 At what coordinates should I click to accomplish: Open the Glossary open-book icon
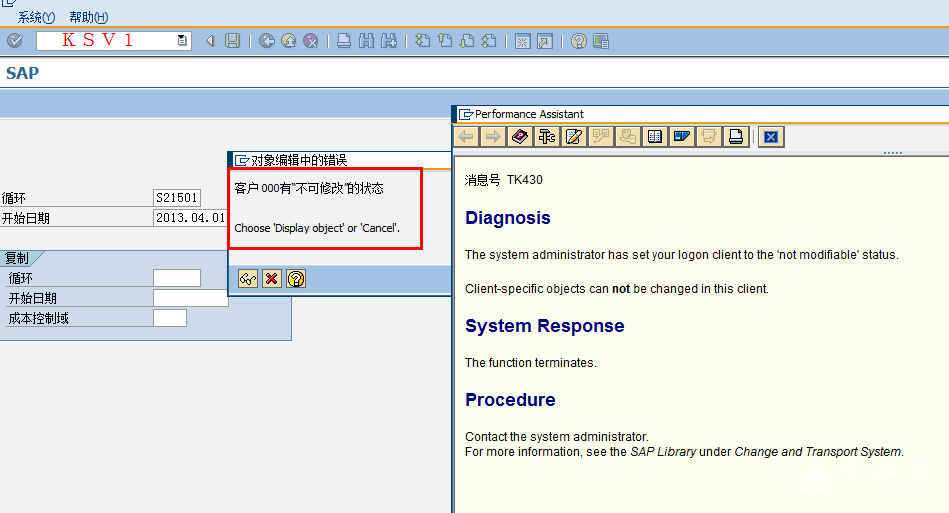pos(655,137)
